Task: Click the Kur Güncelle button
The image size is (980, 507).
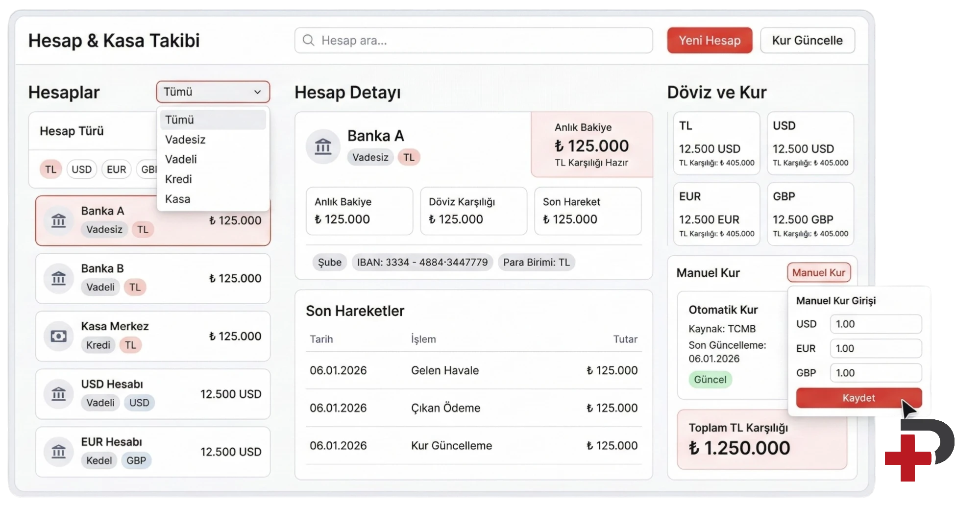Action: 807,40
